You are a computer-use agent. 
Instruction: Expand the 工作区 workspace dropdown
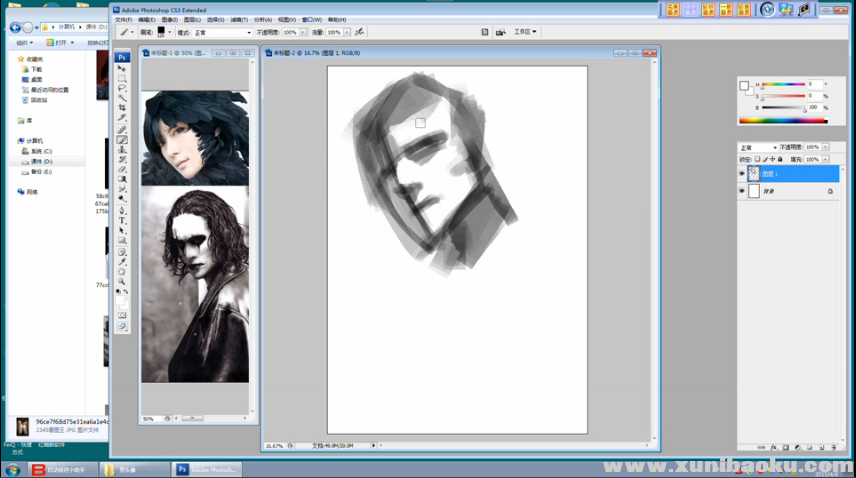point(525,32)
